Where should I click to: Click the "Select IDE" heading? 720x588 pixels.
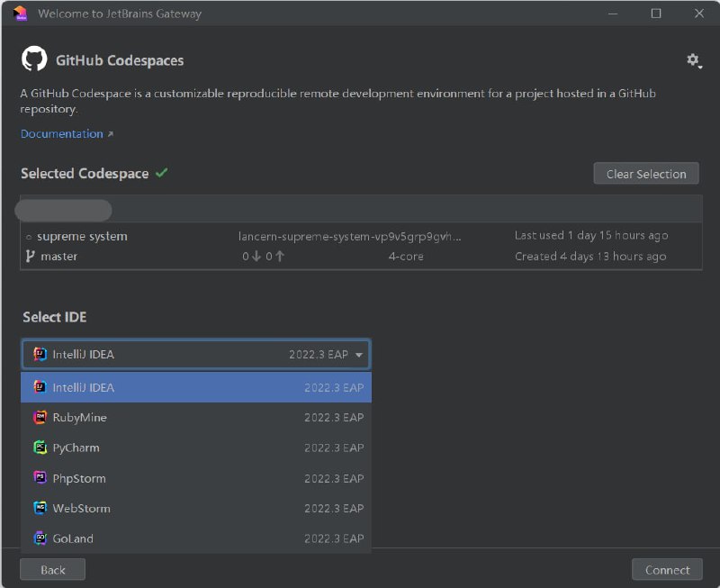(x=55, y=317)
